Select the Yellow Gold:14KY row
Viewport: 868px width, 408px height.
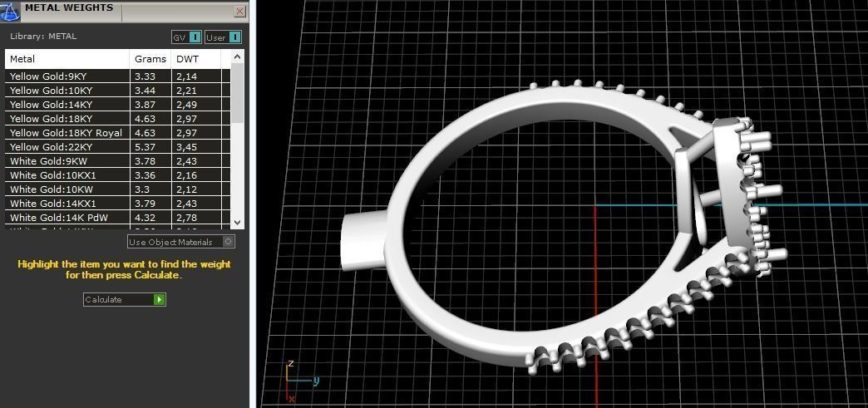(117, 105)
